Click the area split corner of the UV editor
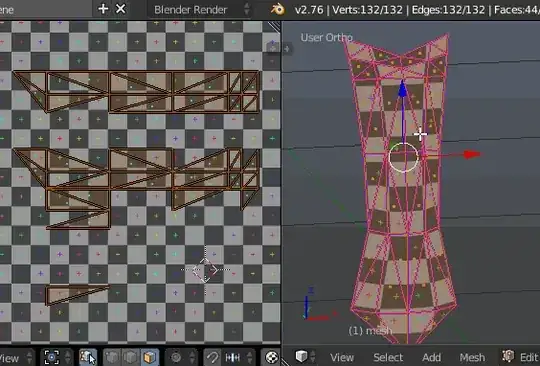Screen dimensions: 540x366 pyautogui.click(x=274, y=27)
